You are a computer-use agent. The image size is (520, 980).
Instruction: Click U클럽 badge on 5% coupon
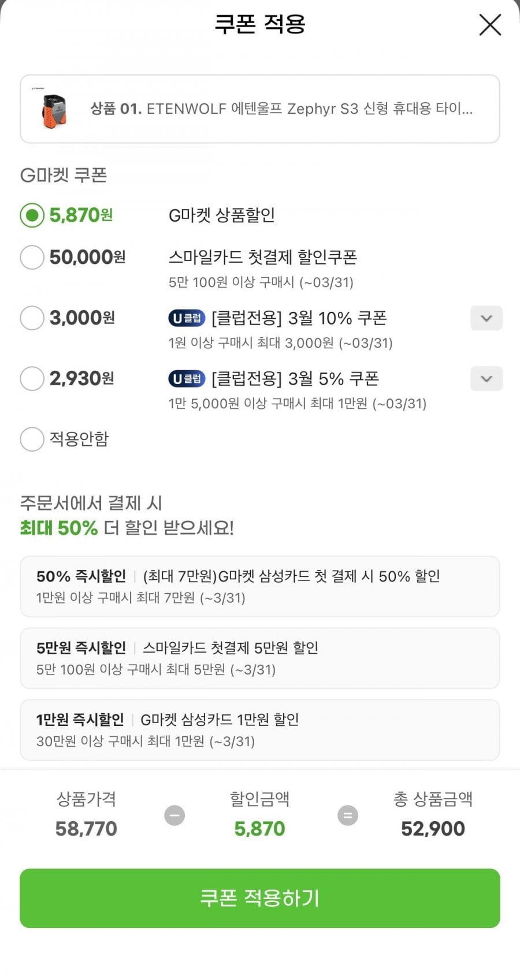pos(187,379)
